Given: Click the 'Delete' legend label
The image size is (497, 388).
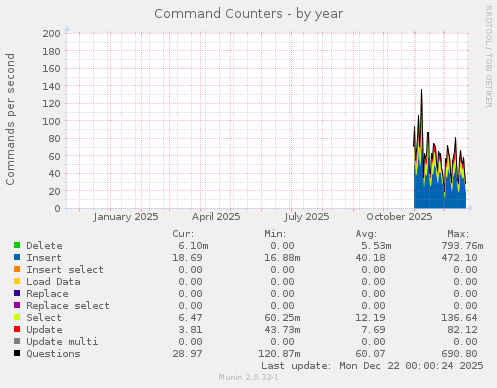Looking at the screenshot, I should [x=44, y=246].
